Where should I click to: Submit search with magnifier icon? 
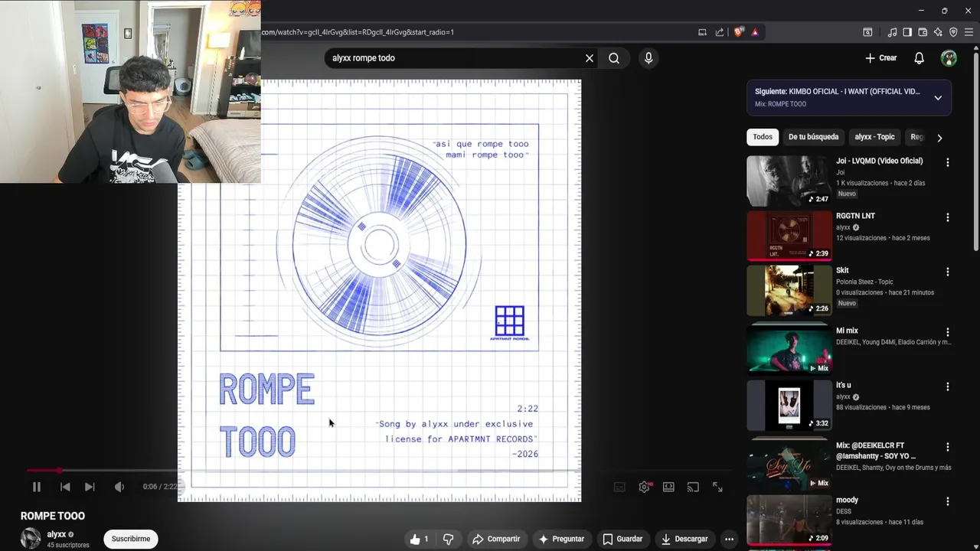coord(614,58)
